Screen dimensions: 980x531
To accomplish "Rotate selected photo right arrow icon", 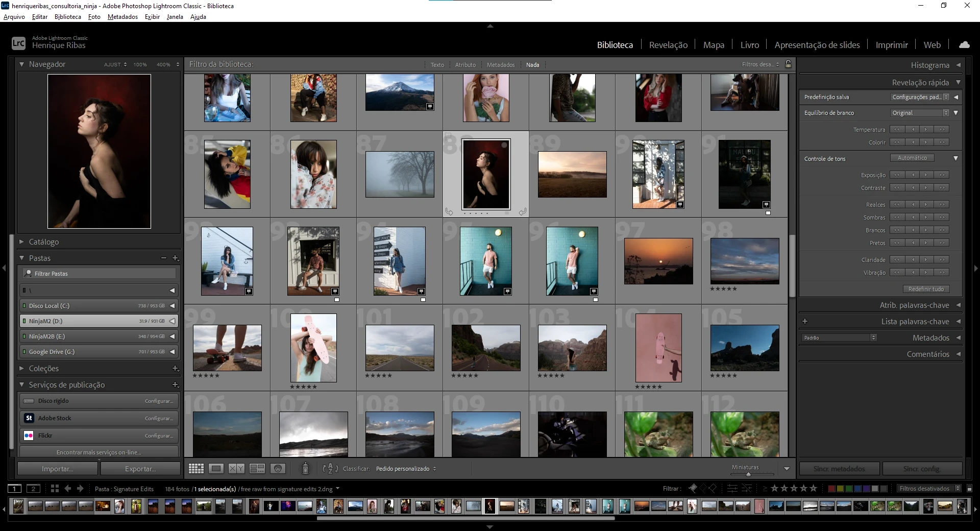I will point(523,211).
